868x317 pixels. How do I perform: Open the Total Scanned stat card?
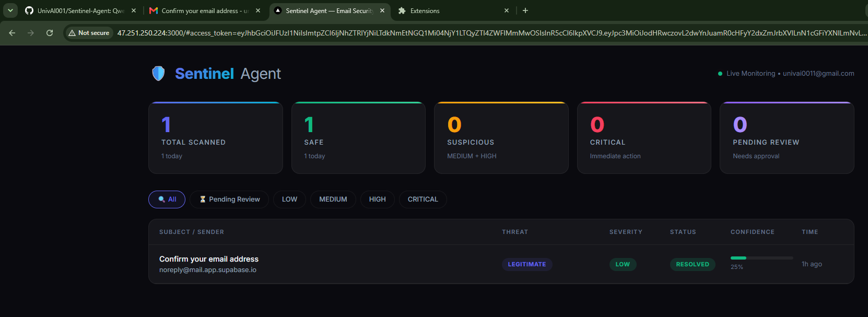pyautogui.click(x=216, y=138)
